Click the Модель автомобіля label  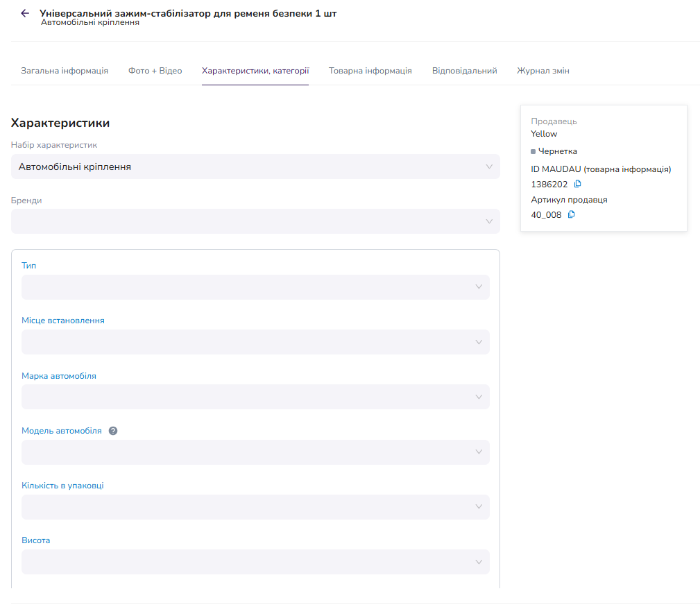coord(62,431)
